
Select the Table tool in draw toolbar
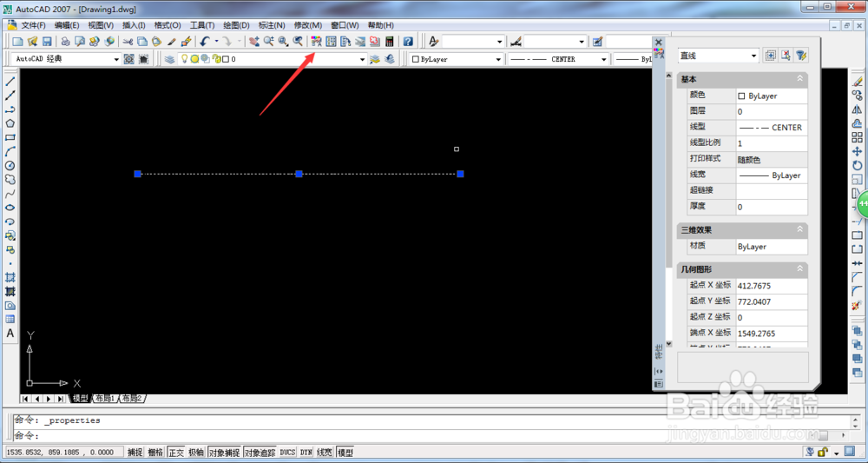(x=10, y=320)
